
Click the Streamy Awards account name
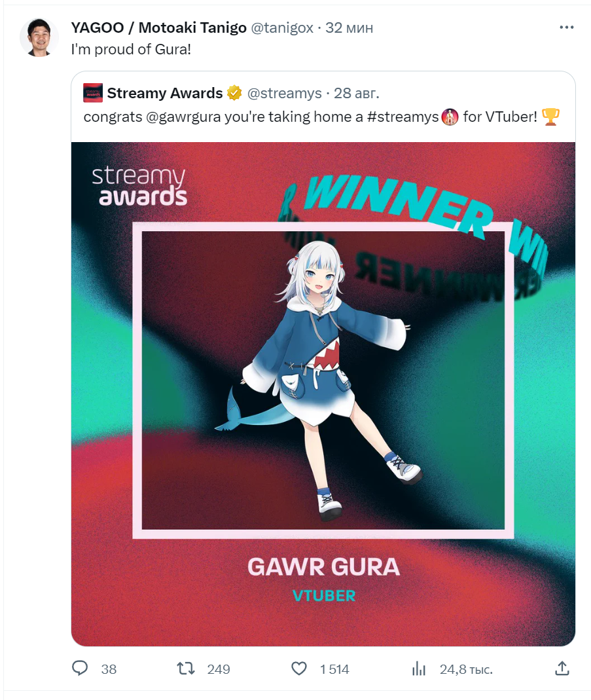pyautogui.click(x=164, y=93)
